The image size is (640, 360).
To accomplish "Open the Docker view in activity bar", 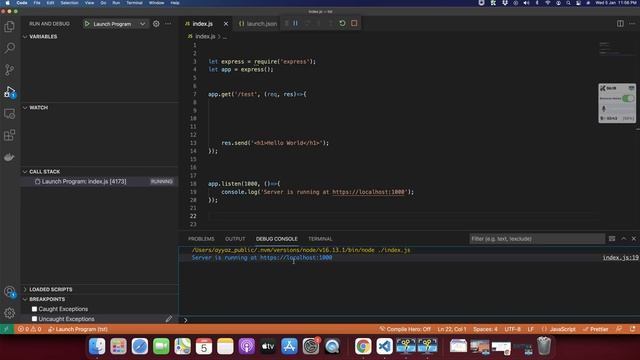I will (9, 157).
